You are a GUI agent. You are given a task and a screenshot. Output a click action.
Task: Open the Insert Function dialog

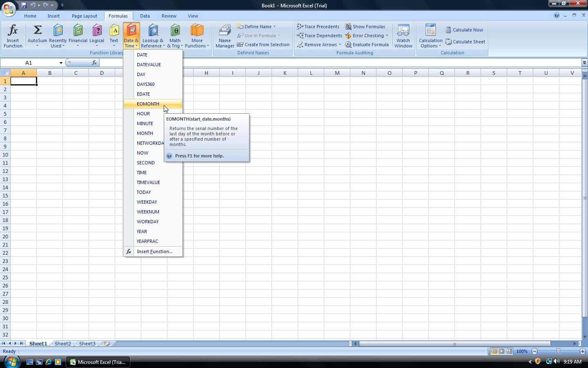(x=13, y=36)
